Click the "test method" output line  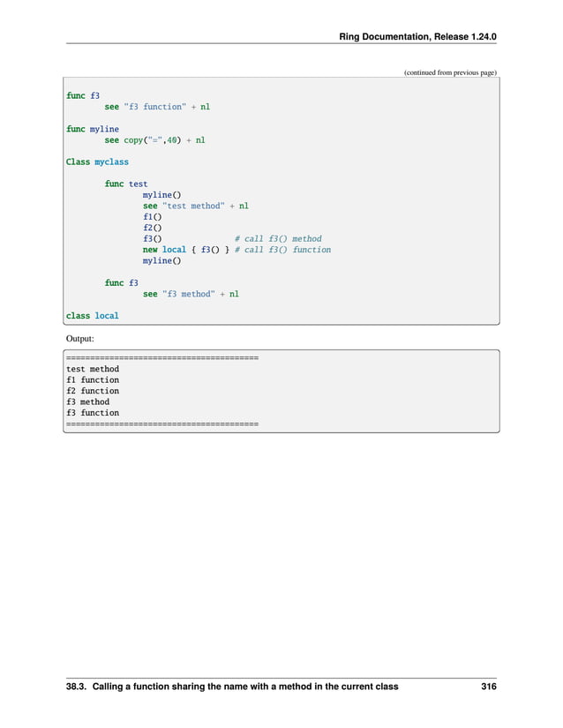coord(93,369)
